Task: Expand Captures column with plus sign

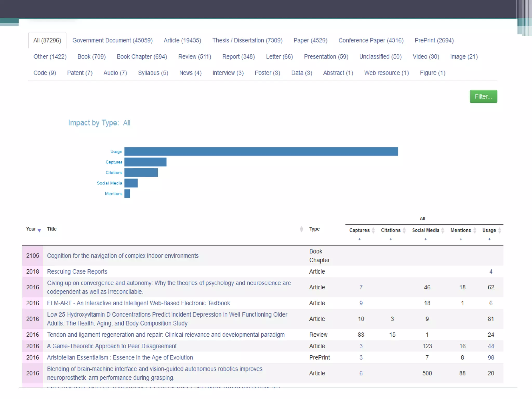Action: coord(360,239)
